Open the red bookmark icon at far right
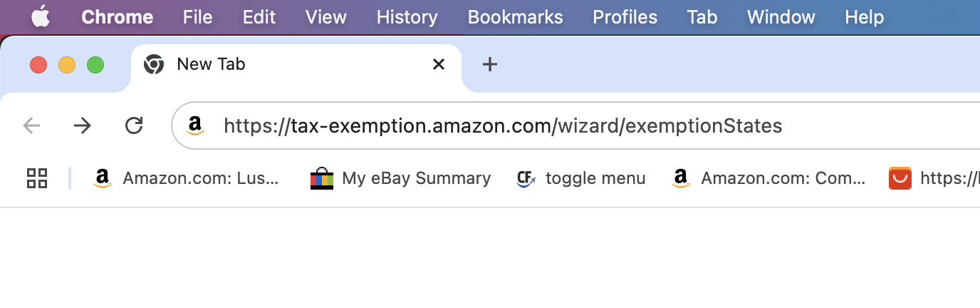This screenshot has height=308, width=980. coord(900,178)
